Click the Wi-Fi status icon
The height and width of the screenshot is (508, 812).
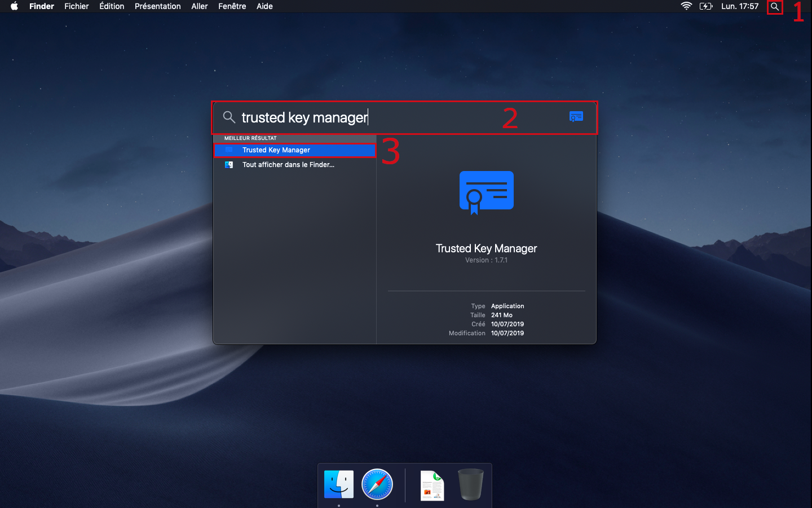(x=686, y=6)
